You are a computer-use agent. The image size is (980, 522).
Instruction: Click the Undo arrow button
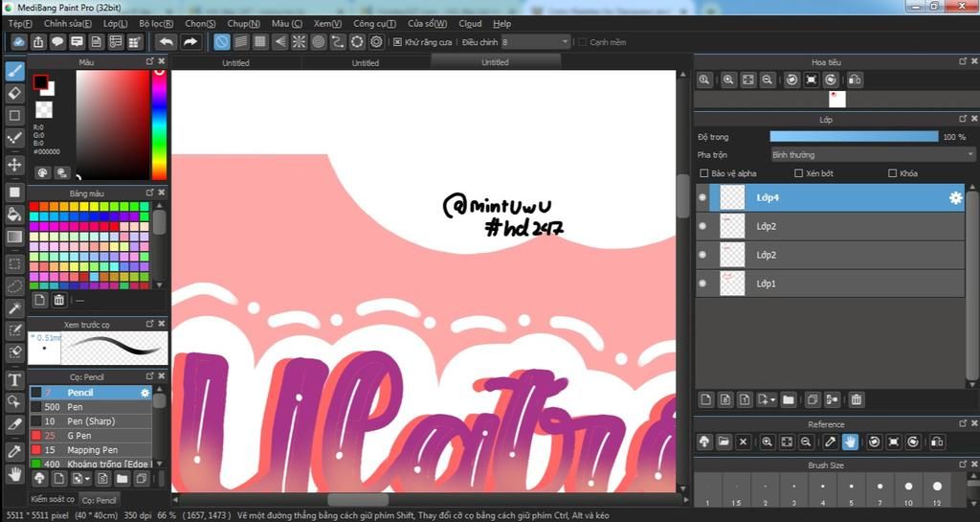(167, 42)
